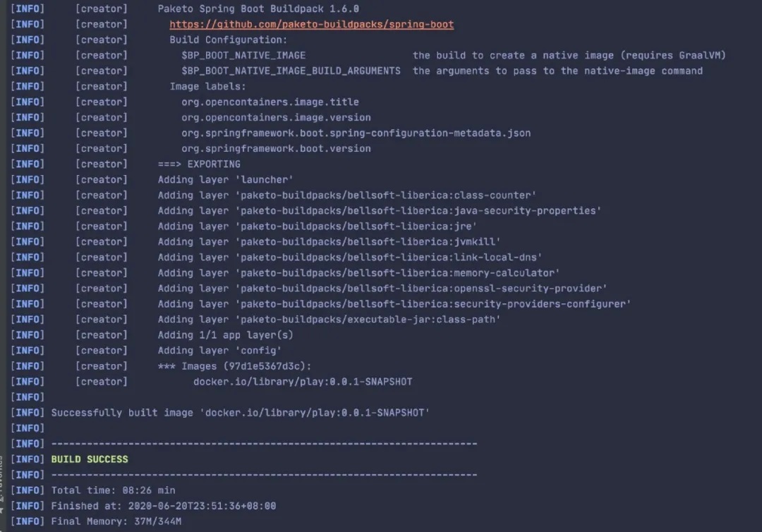Click the $BP_BOOT_NATIVE_IMAGE variable text
The image size is (762, 532).
pyautogui.click(x=243, y=55)
